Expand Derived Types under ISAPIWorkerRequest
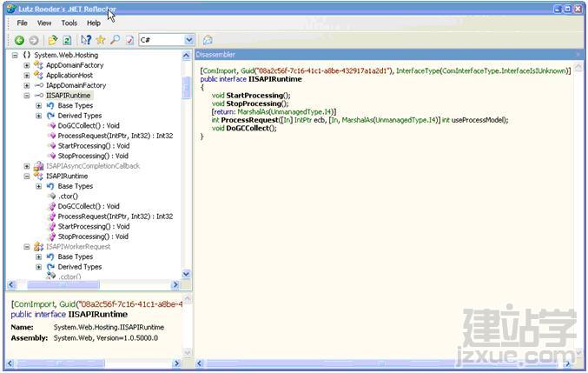Image resolution: width=588 pixels, height=373 pixels. pos(38,267)
